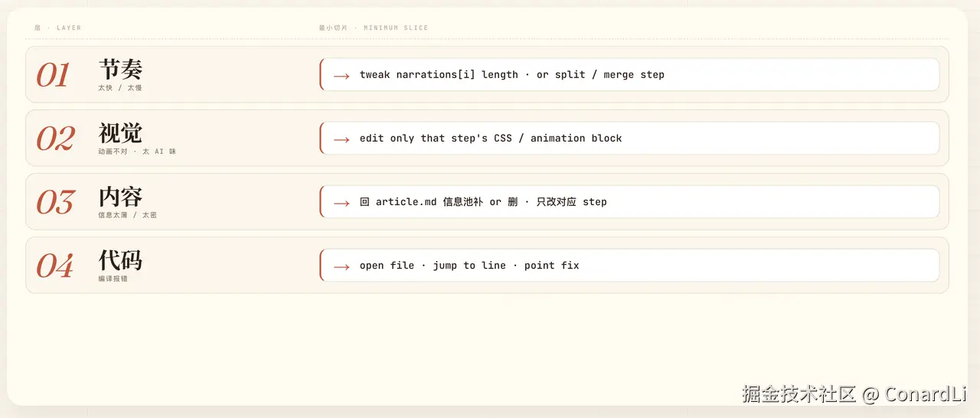The image size is (980, 418).
Task: Select the 03 number in the 内容 row
Action: 55,202
